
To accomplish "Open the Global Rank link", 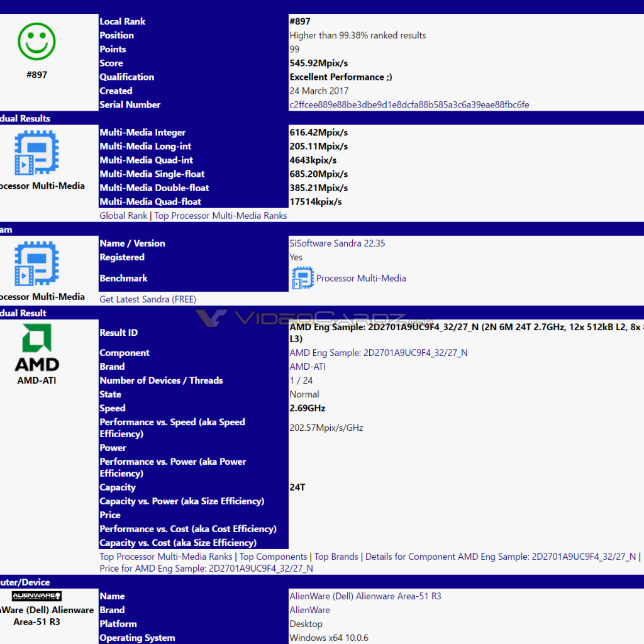I will click(x=123, y=216).
